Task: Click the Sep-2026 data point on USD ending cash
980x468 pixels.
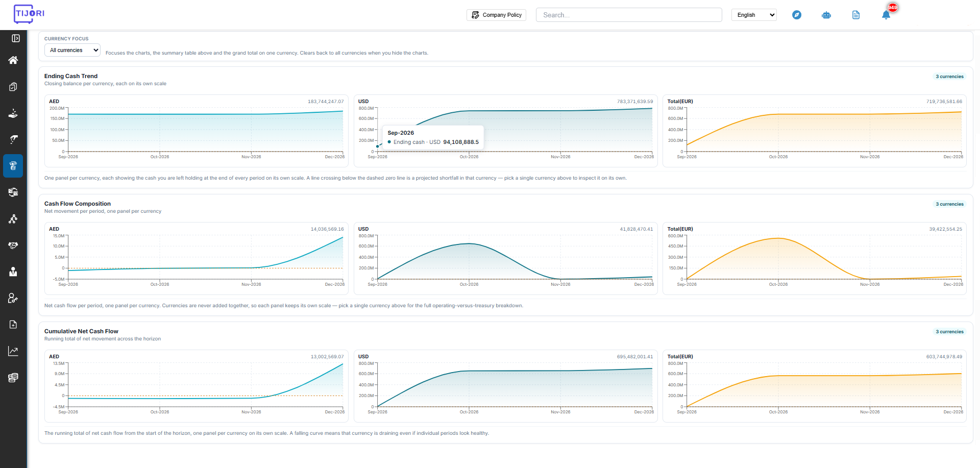Action: point(377,146)
